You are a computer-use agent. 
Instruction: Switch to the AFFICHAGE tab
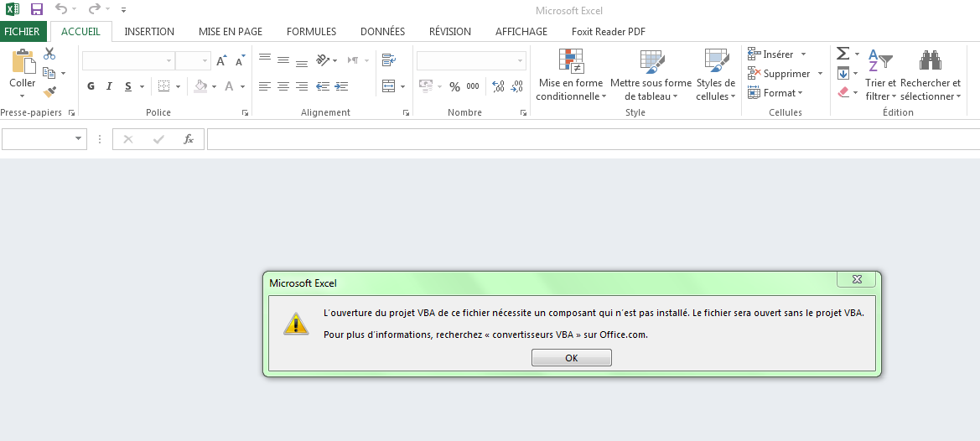point(521,31)
